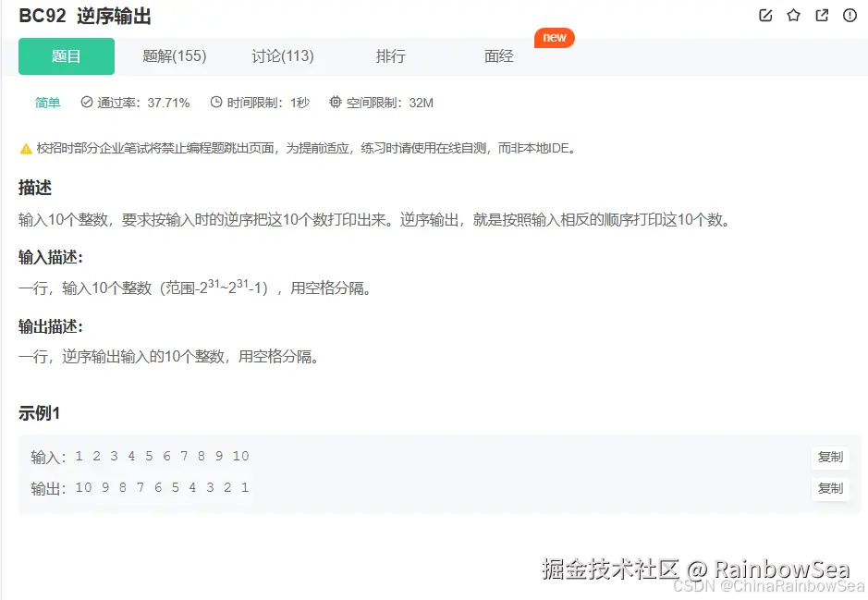
Task: Switch to the 题解(155) tab
Action: point(175,55)
